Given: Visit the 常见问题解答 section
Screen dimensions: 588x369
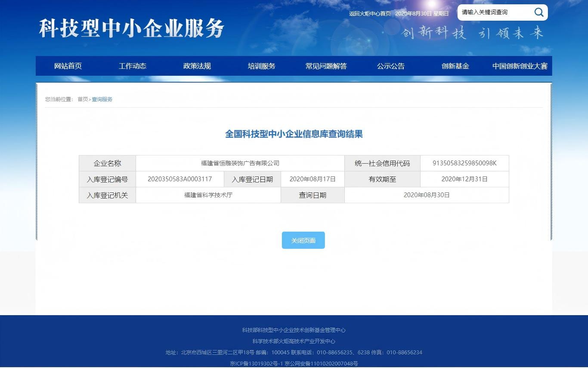Looking at the screenshot, I should click(326, 66).
